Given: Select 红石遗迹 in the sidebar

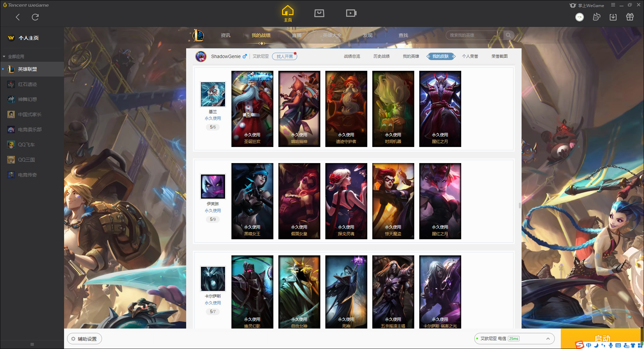Looking at the screenshot, I should 32,84.
